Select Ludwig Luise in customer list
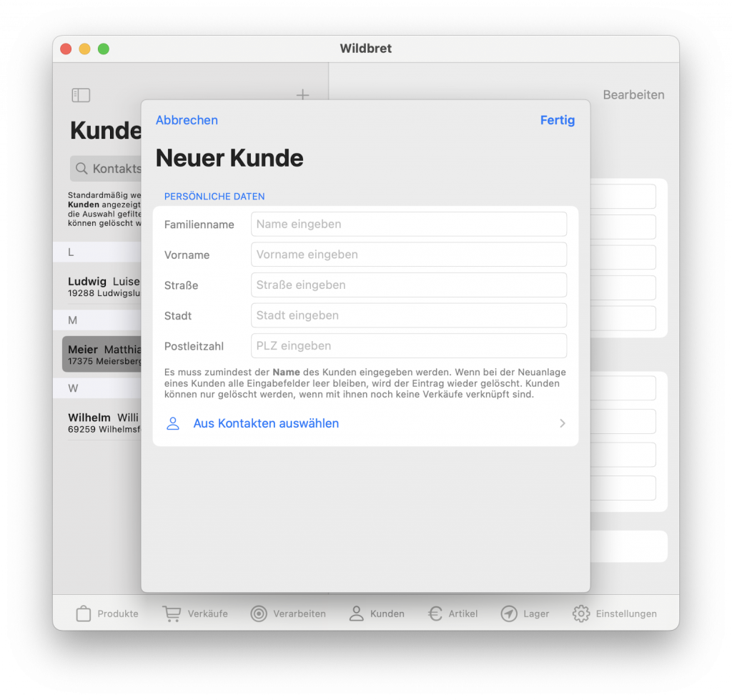 (104, 287)
